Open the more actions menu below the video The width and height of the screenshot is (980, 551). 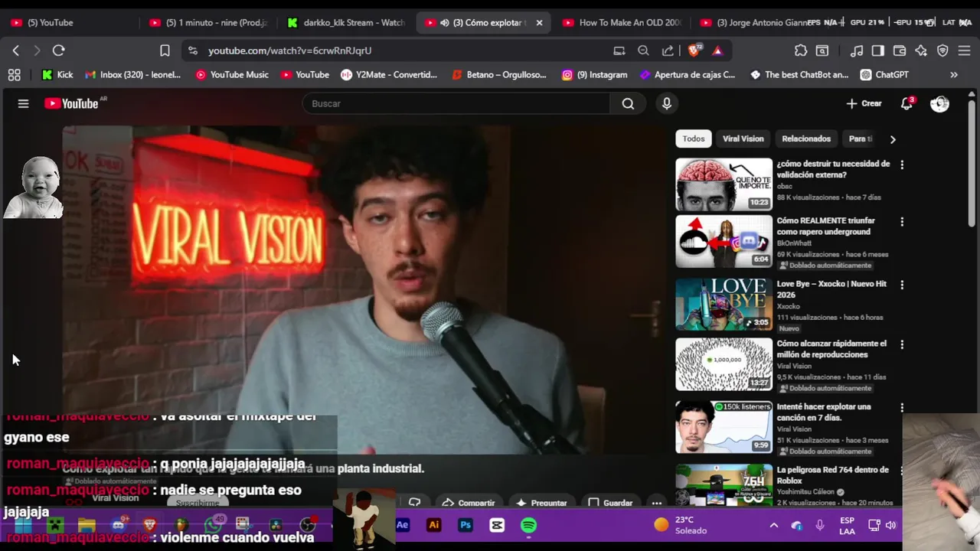point(656,503)
